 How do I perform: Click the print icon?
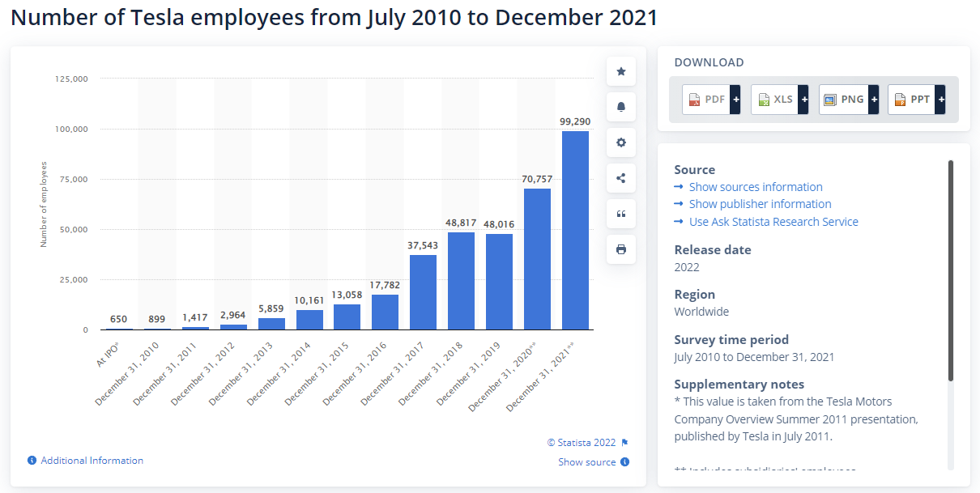[x=621, y=249]
